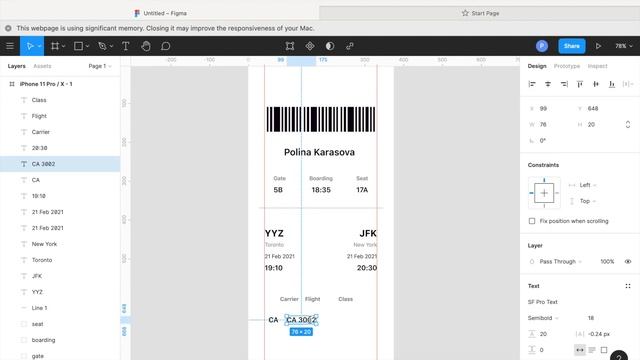Set text auto height resizing

592,350
